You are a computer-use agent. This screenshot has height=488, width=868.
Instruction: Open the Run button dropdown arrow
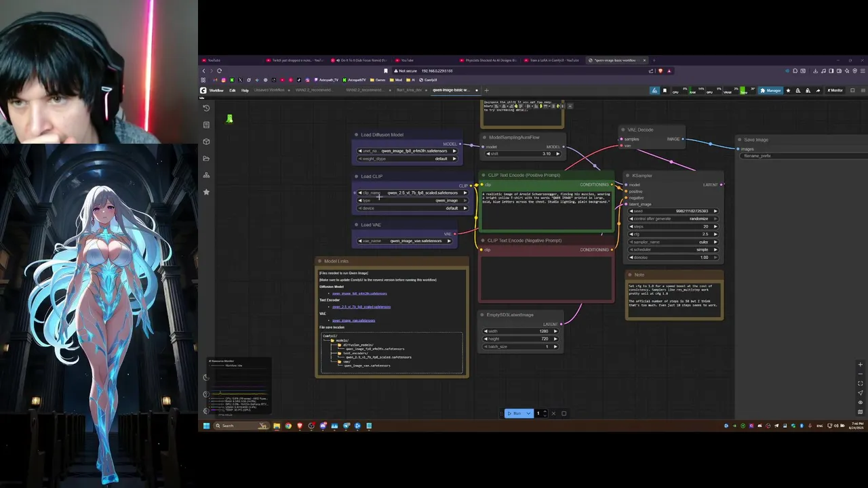529,413
